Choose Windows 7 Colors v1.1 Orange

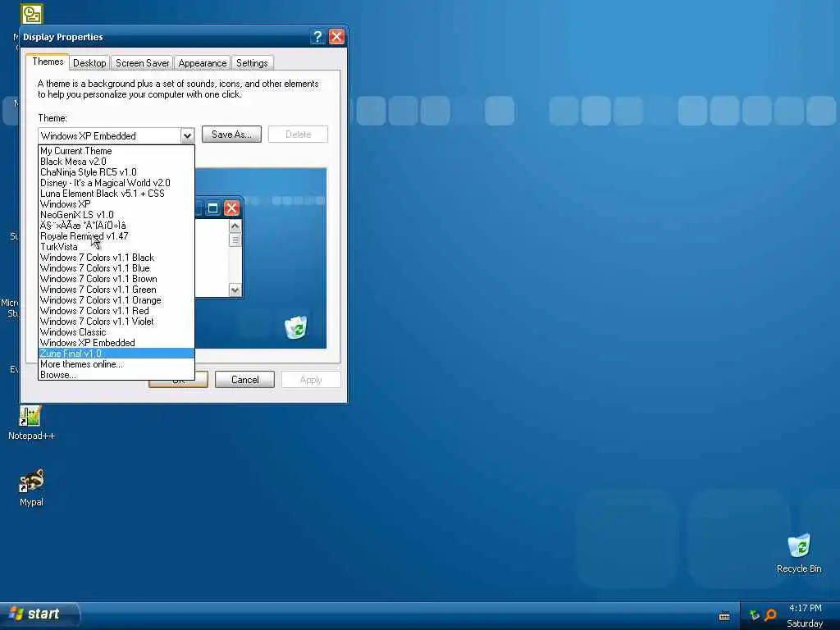point(116,300)
